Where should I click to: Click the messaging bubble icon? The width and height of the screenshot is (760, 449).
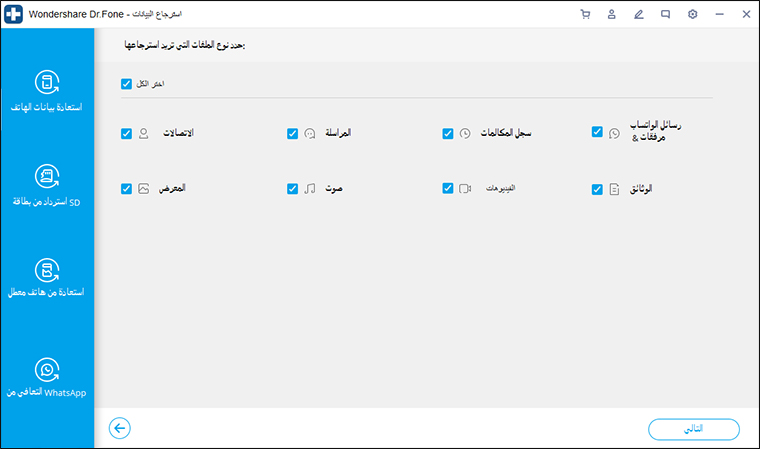click(310, 133)
